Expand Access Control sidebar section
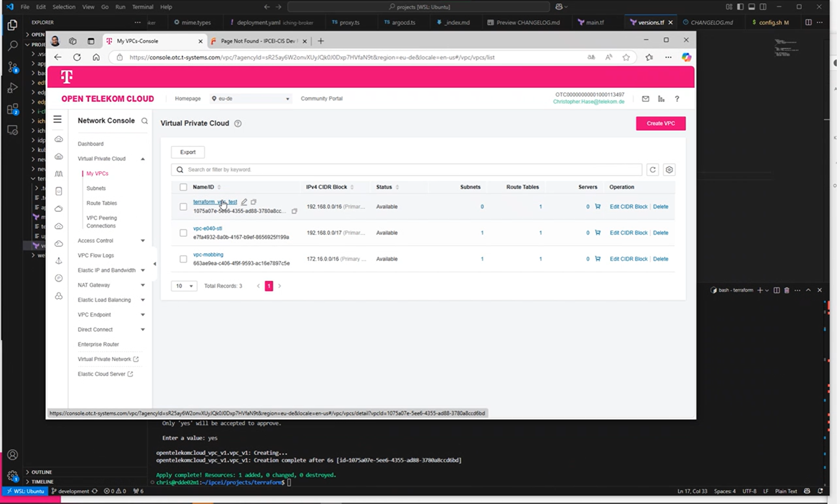Viewport: 840px width, 504px height. (x=143, y=241)
